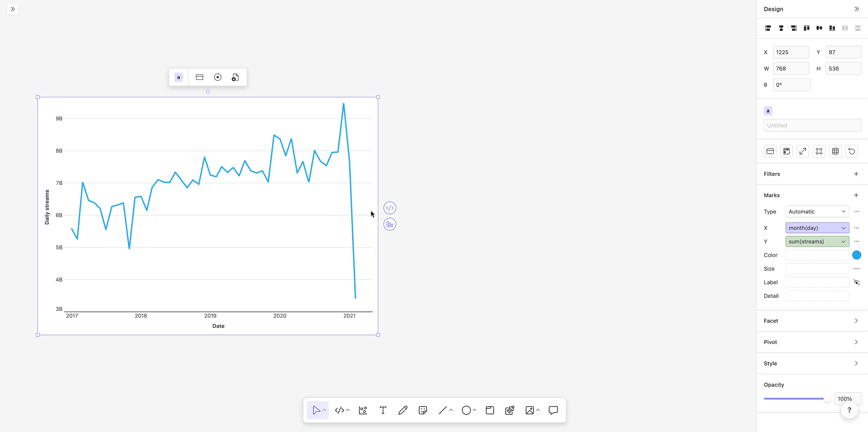
Task: Click the layout-rotate icon in Design panel
Action: click(x=786, y=151)
